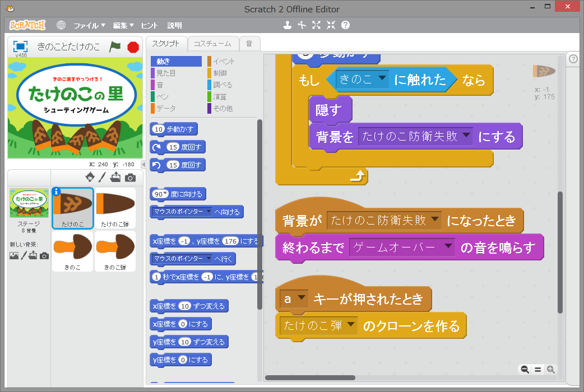Paint a new backdrop
The height and width of the screenshot is (392, 584).
point(24,255)
